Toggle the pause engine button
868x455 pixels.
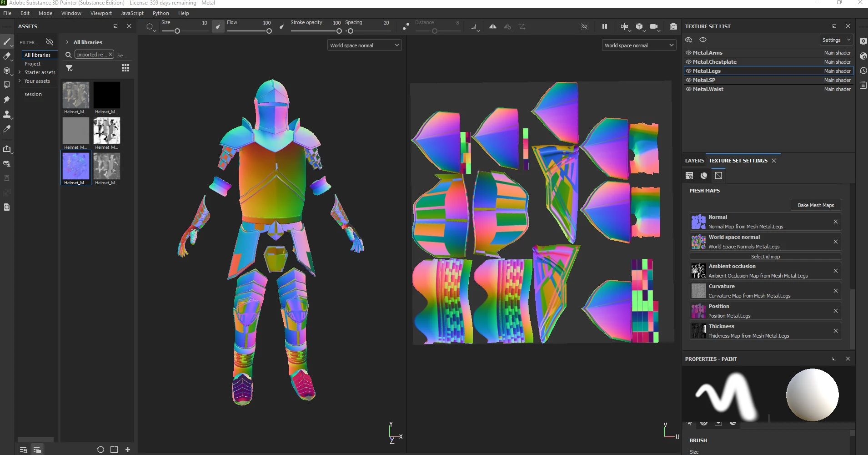605,26
